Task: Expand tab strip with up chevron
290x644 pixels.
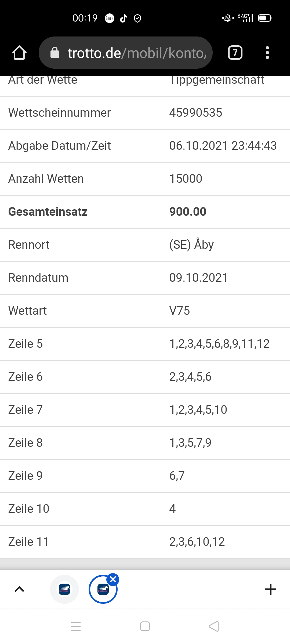Action: (19, 589)
